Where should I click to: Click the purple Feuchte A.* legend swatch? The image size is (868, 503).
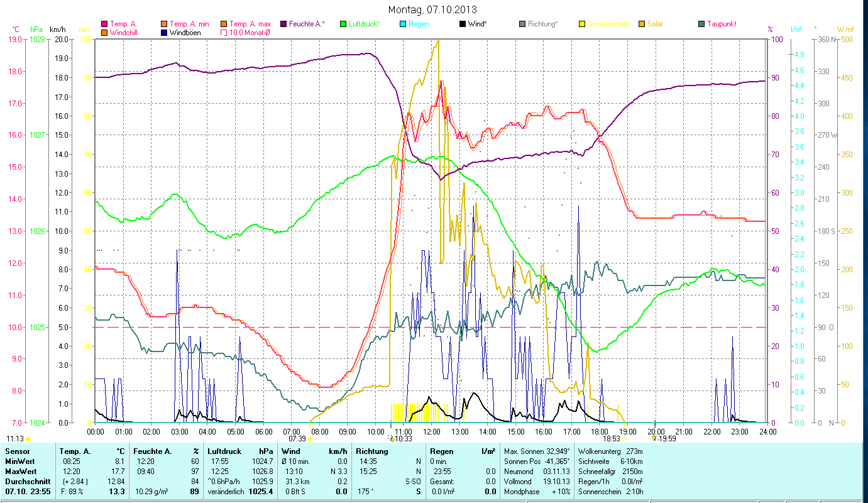click(283, 24)
